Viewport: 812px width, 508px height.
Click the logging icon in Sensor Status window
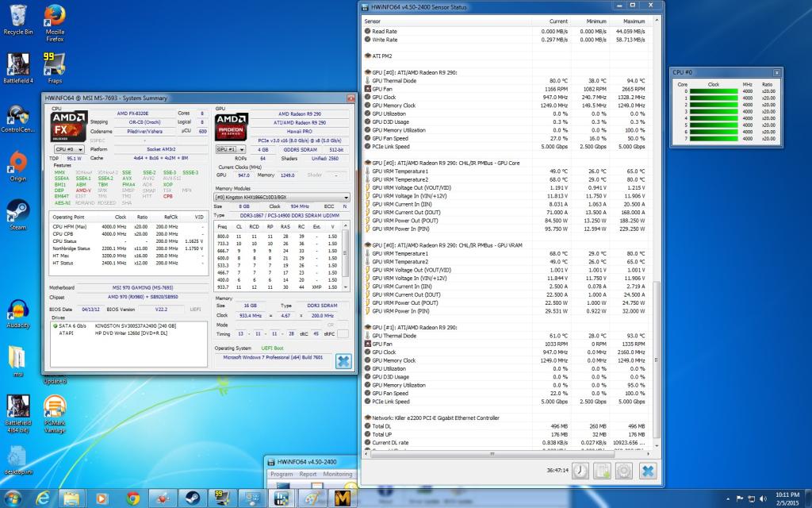pos(602,471)
